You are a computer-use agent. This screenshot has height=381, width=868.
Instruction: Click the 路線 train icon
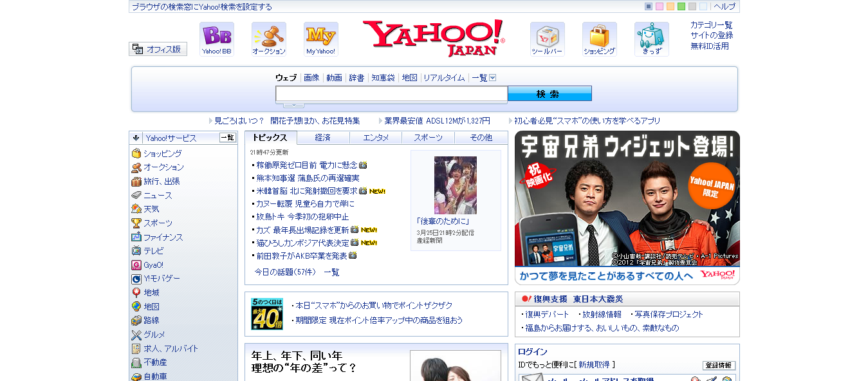pyautogui.click(x=136, y=321)
